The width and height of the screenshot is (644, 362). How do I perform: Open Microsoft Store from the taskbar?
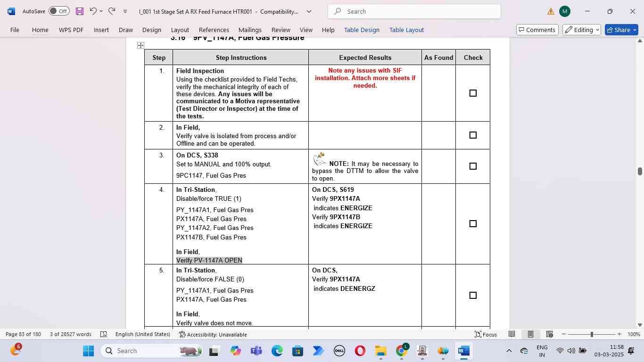297,351
